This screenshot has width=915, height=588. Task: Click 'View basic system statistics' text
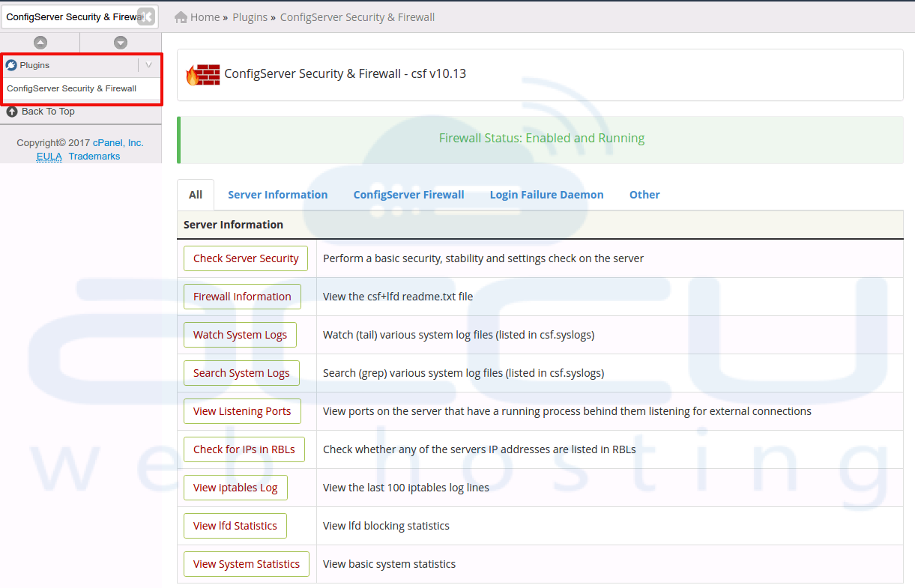click(389, 564)
